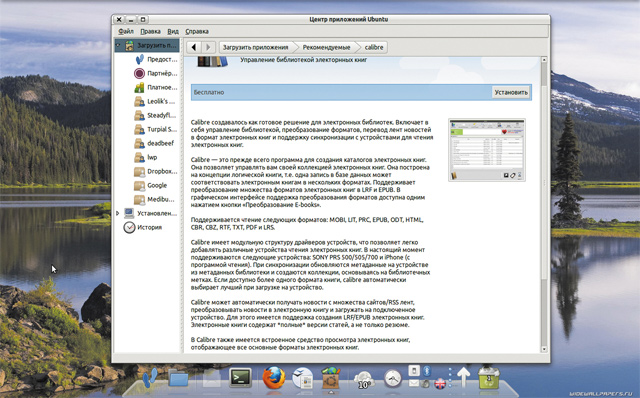Click the back navigation arrow
The width and height of the screenshot is (640, 398).
194,47
